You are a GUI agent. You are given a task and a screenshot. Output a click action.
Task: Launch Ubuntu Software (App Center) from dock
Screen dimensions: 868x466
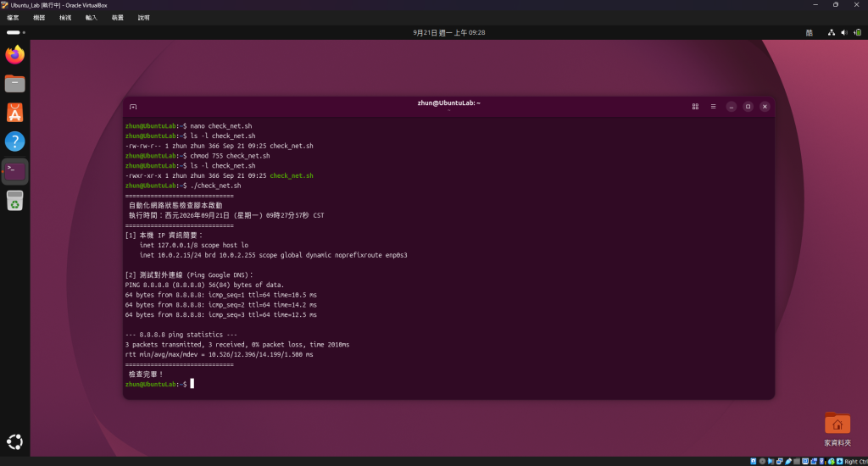point(15,113)
